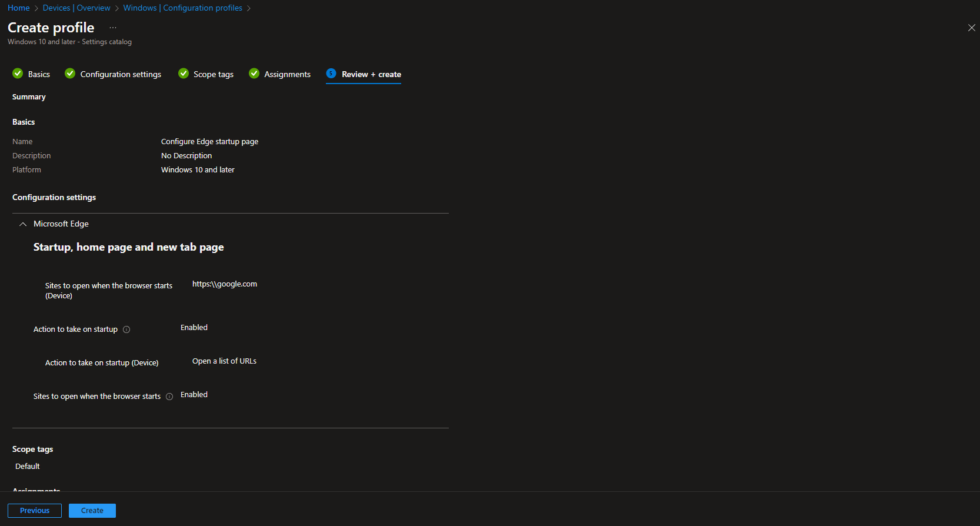Click the No Description text
Image resolution: width=980 pixels, height=526 pixels.
click(x=186, y=156)
